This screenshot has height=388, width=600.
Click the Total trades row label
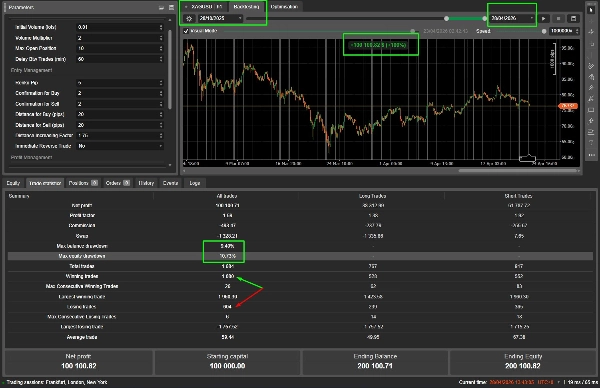pyautogui.click(x=82, y=266)
